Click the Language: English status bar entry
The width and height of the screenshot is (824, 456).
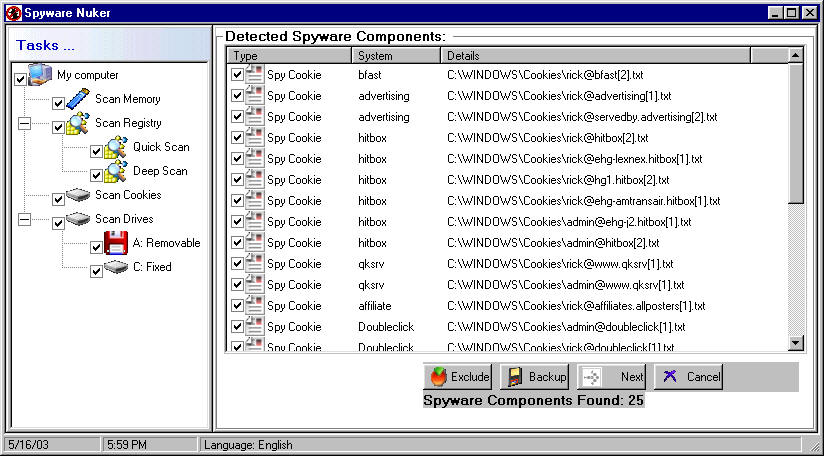pyautogui.click(x=249, y=445)
